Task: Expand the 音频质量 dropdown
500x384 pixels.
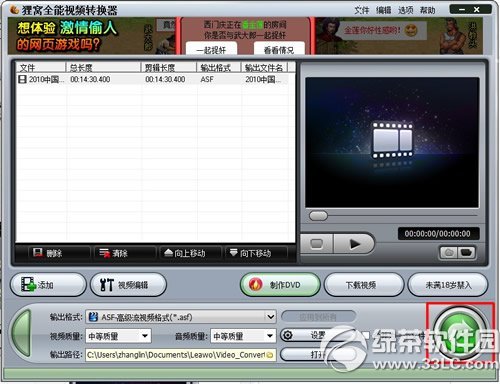Action: click(x=270, y=336)
